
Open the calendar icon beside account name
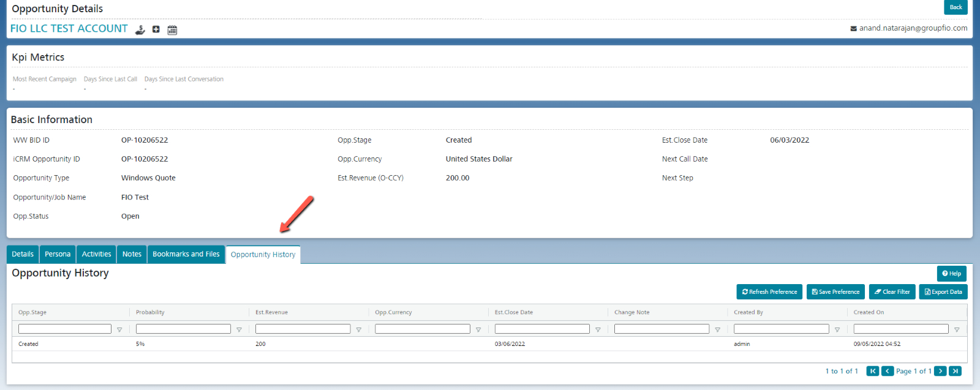172,29
